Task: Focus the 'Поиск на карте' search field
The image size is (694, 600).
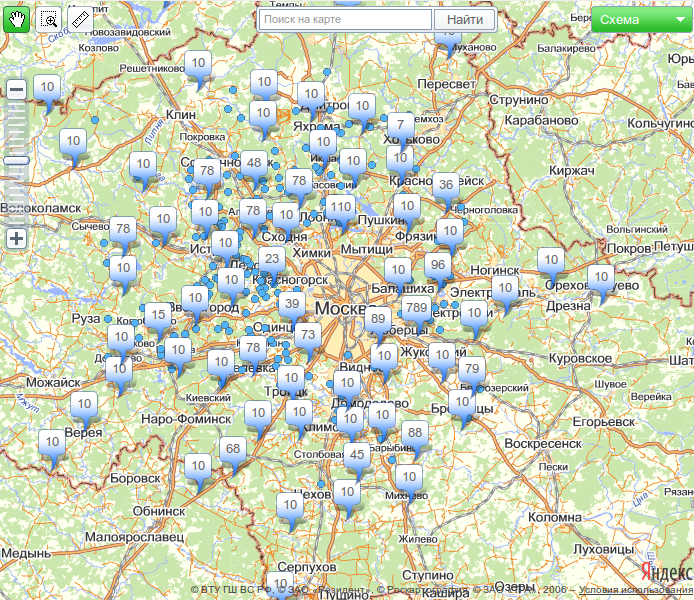Action: pos(345,19)
